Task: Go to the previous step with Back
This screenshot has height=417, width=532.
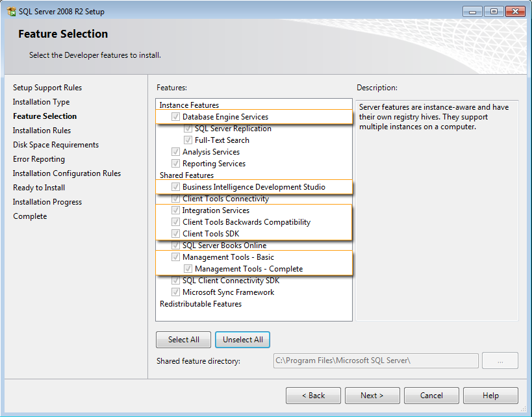Action: pyautogui.click(x=314, y=396)
